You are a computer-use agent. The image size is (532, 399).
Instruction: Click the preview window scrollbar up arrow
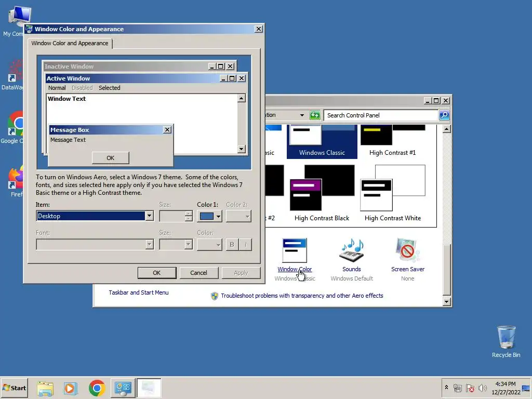point(241,98)
